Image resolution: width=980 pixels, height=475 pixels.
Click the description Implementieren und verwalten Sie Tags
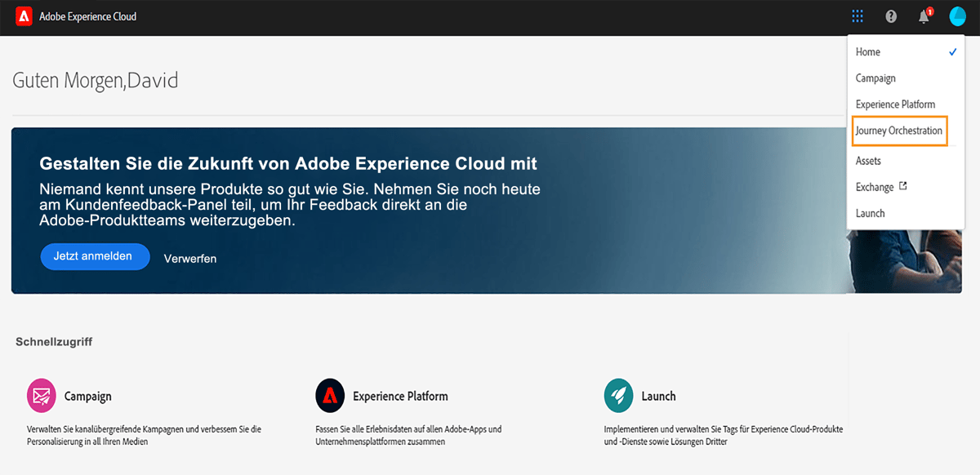[724, 435]
